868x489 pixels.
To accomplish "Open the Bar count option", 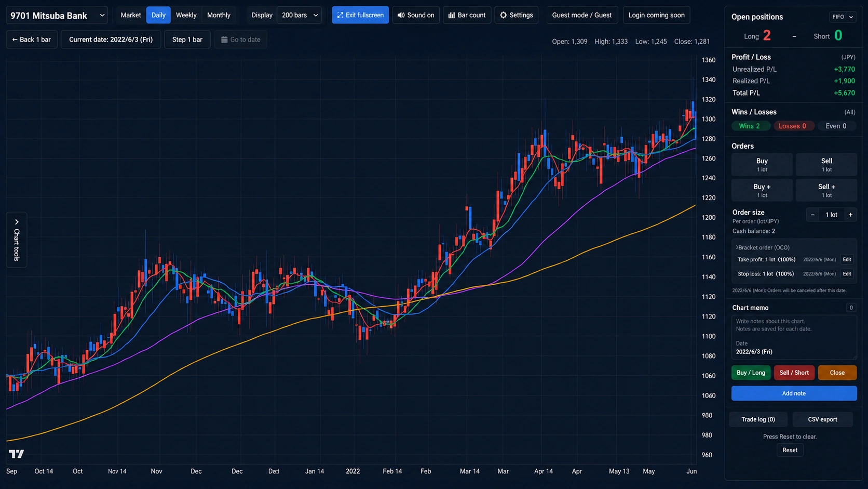I will click(x=467, y=15).
